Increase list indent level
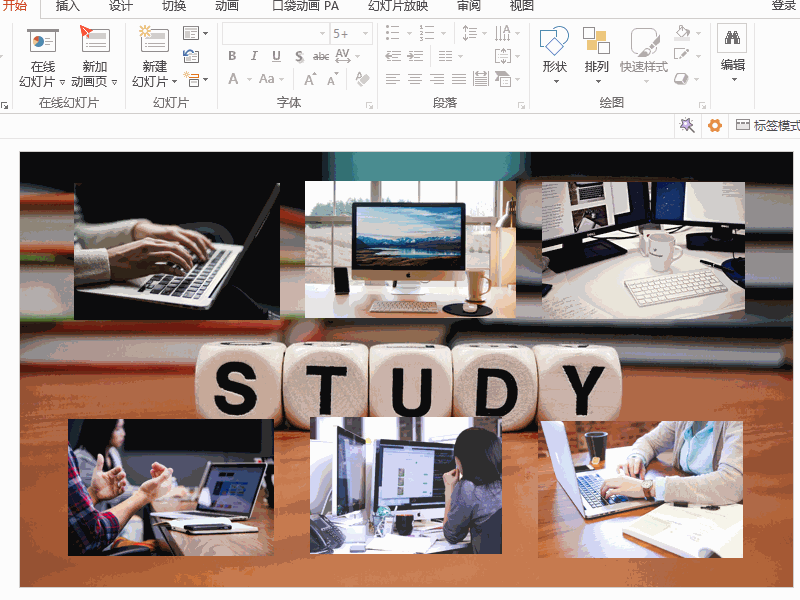 pyautogui.click(x=415, y=56)
